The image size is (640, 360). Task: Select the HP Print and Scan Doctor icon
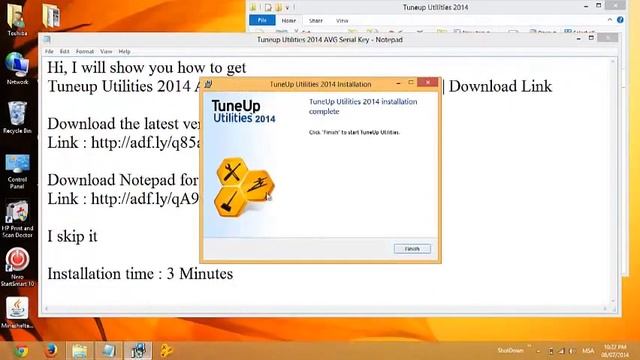17,219
